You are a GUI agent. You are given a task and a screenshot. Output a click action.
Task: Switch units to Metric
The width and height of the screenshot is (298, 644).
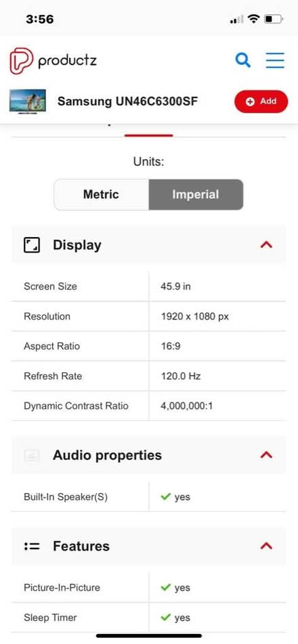(x=101, y=194)
